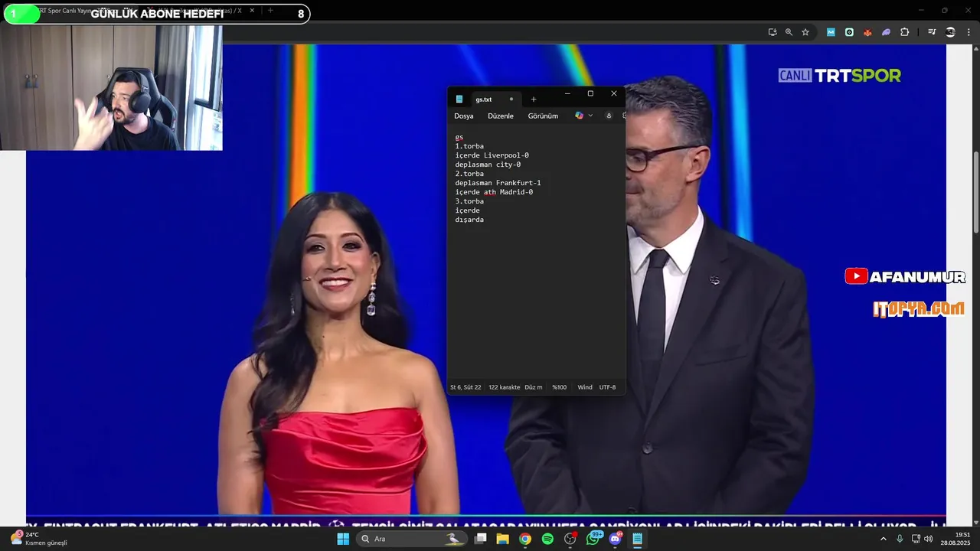Screen dimensions: 980x551
Task: Minimize the Notepad window
Action: coord(567,93)
